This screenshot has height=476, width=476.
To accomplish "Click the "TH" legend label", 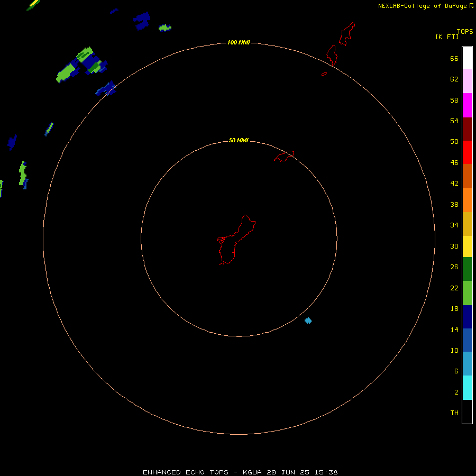I will pyautogui.click(x=454, y=413).
